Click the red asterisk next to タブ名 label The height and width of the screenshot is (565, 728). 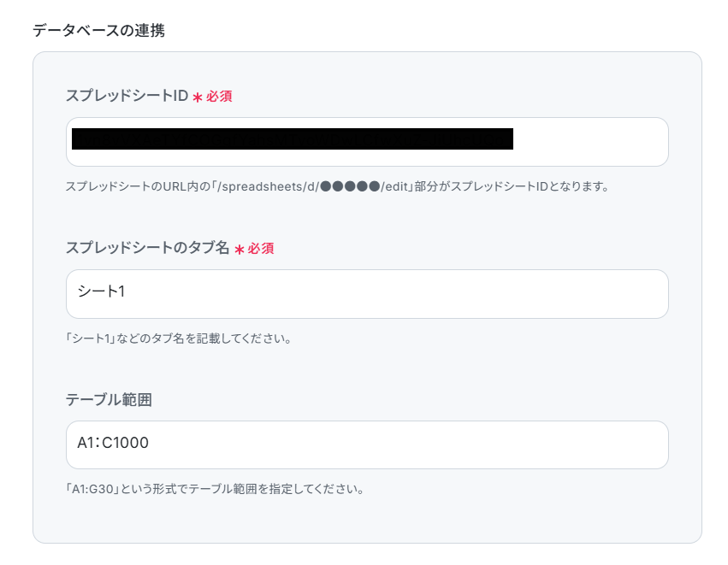coord(240,250)
